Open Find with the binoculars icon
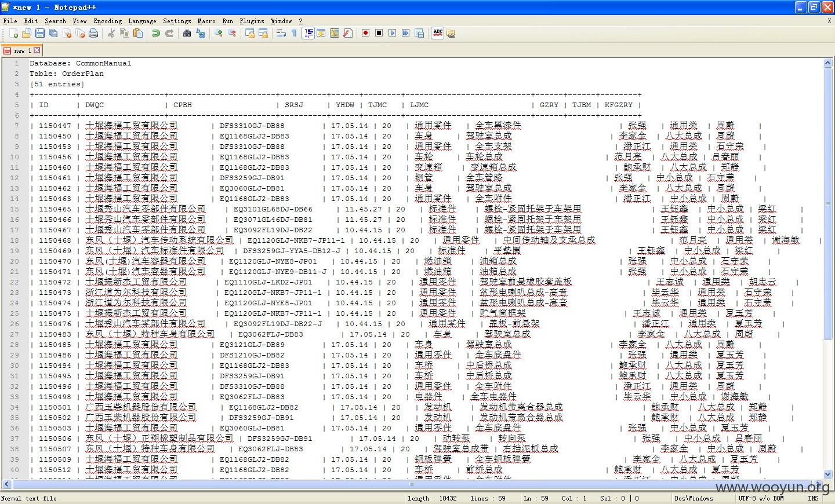Image resolution: width=835 pixels, height=504 pixels. tap(187, 34)
